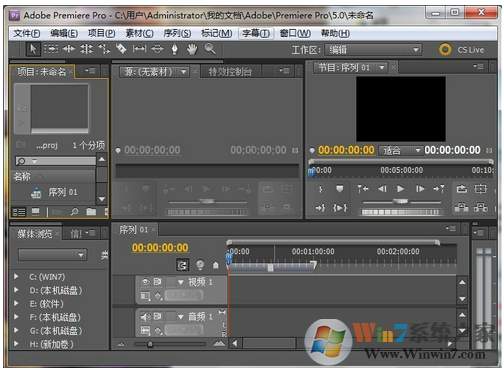
Task: Select the Track Select tool
Action: [51, 49]
